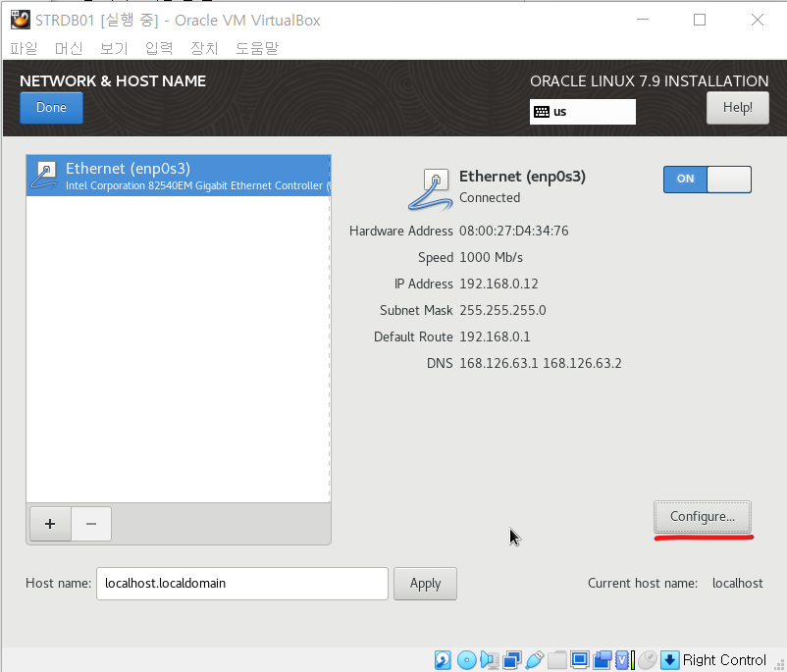787x672 pixels.
Task: Click the recording status icon
Action: click(x=603, y=659)
